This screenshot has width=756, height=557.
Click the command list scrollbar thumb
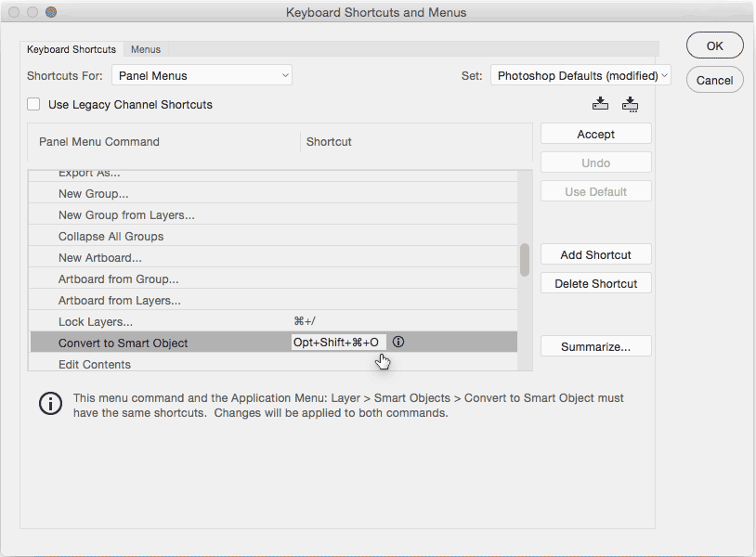525,260
